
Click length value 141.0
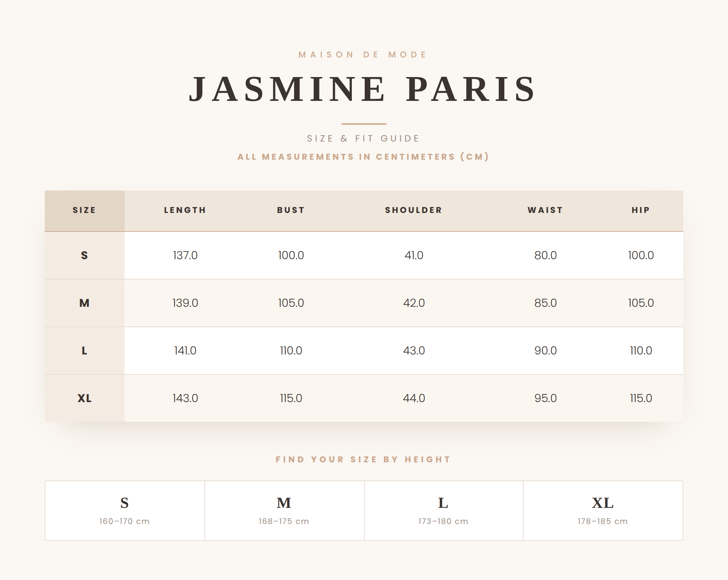coord(185,351)
